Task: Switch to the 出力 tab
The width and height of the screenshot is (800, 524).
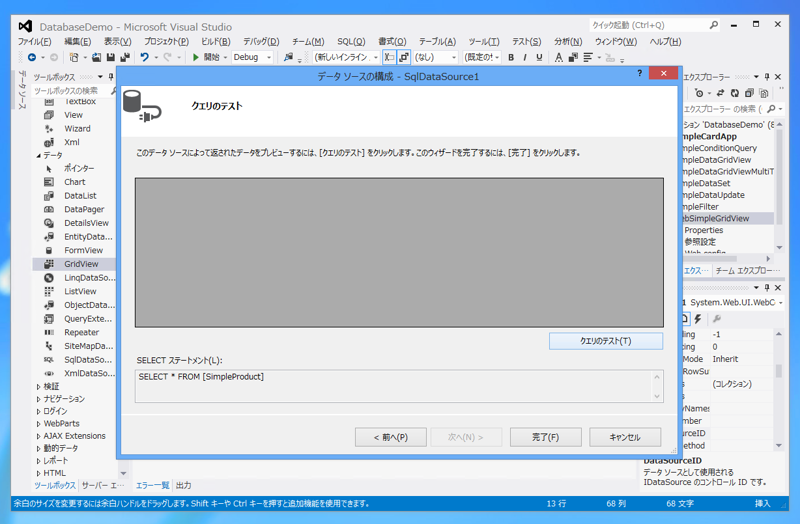Action: point(183,485)
